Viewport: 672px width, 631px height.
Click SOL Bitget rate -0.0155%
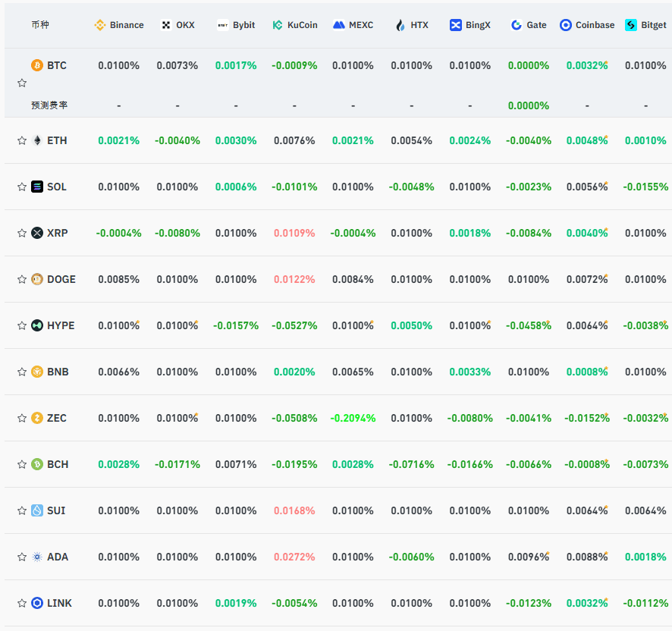(645, 187)
